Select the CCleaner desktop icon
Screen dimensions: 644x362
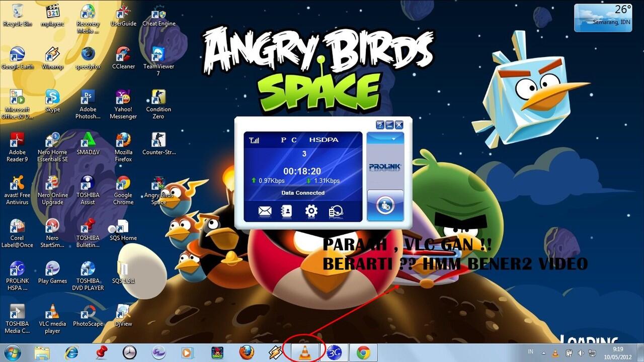123,58
